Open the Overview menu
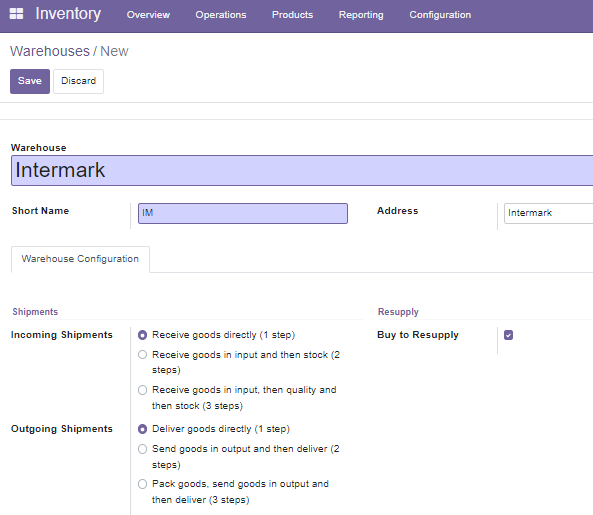Image resolution: width=593 pixels, height=515 pixels. click(x=148, y=15)
